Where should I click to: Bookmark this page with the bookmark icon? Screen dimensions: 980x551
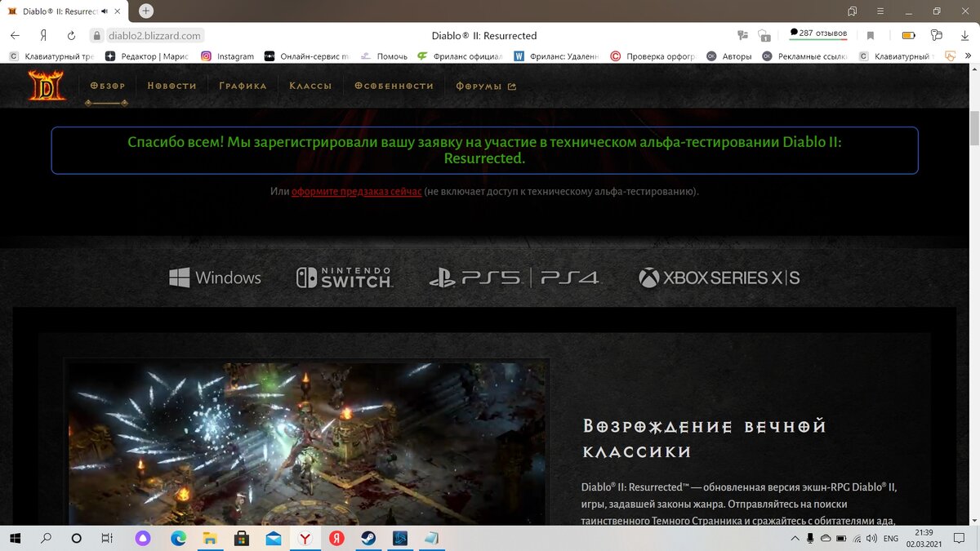tap(871, 35)
